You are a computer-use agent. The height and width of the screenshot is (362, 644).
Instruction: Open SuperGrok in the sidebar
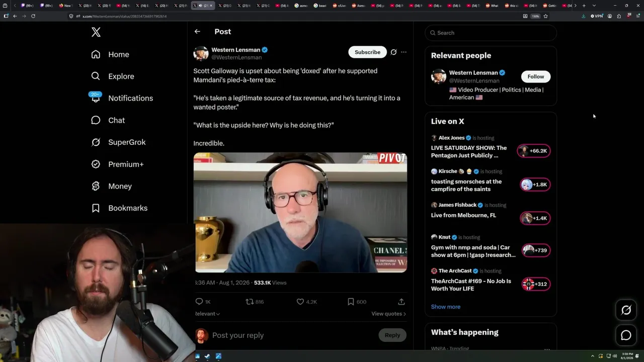(x=118, y=142)
